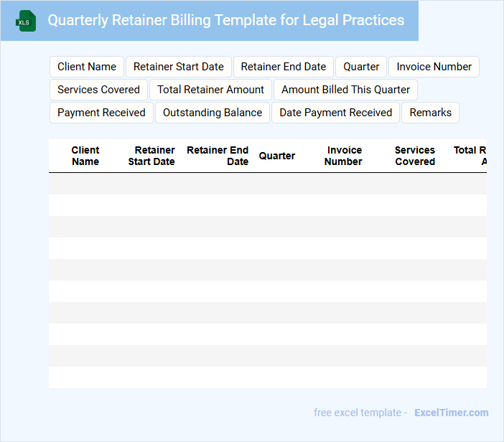504x442 pixels.
Task: Click the Services Covered column header
Action: [x=415, y=156]
